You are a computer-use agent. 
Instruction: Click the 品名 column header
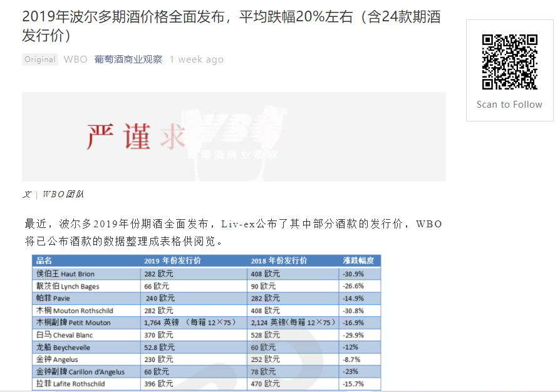coord(44,260)
